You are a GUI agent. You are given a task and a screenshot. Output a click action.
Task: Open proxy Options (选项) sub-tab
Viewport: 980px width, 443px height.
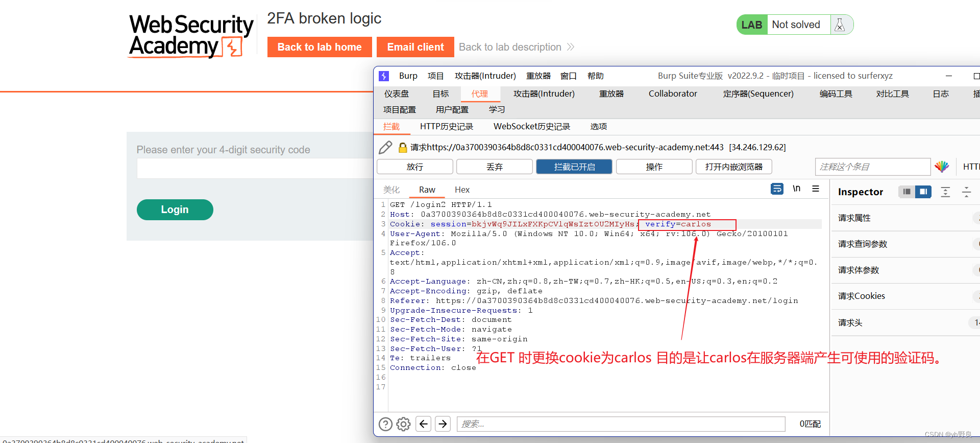(598, 127)
